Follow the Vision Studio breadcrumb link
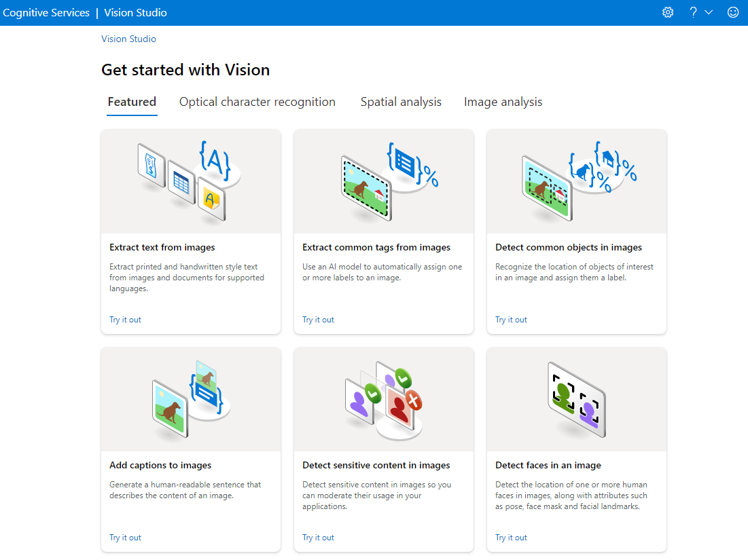Screen dimensions: 748x560 (128, 39)
